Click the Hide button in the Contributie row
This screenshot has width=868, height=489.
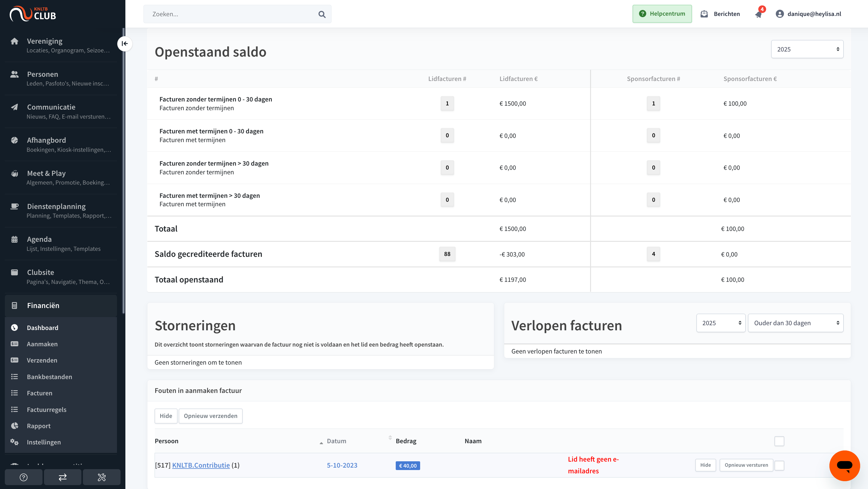(705, 465)
